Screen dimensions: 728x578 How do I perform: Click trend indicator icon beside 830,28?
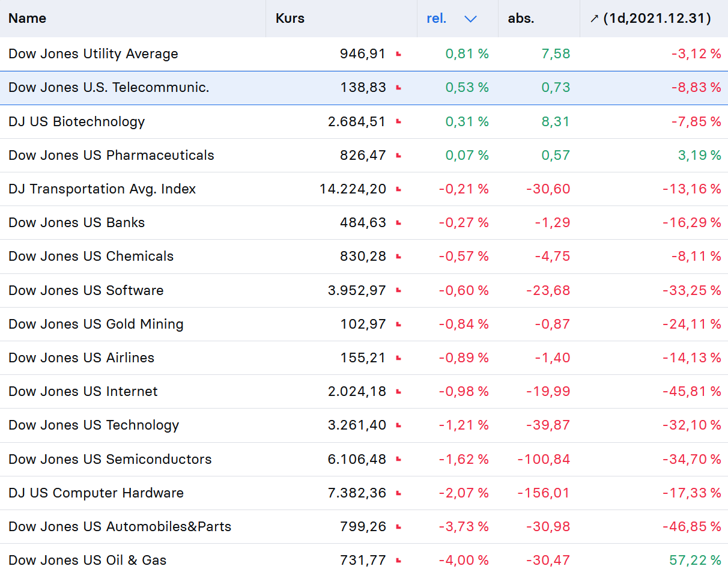[x=398, y=257]
